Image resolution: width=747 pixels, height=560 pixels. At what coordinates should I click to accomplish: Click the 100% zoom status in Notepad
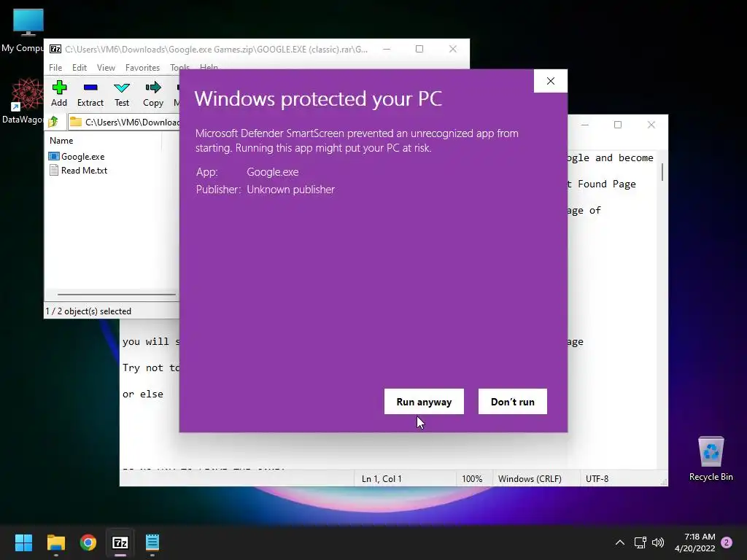coord(472,478)
